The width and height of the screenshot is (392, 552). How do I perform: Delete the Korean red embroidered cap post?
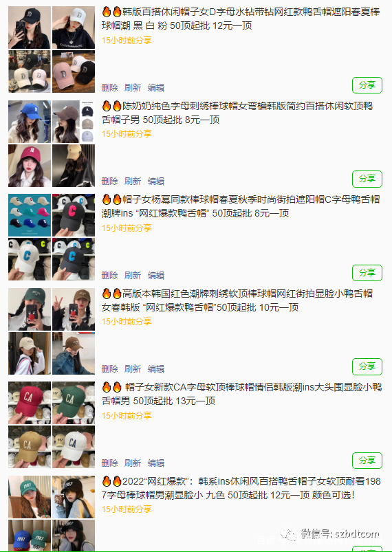[109, 369]
